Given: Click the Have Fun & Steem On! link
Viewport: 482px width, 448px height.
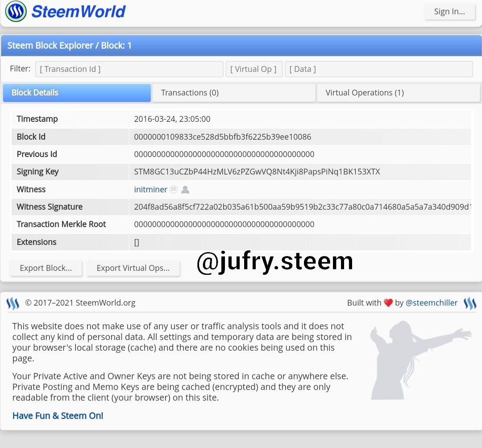Looking at the screenshot, I should [58, 416].
